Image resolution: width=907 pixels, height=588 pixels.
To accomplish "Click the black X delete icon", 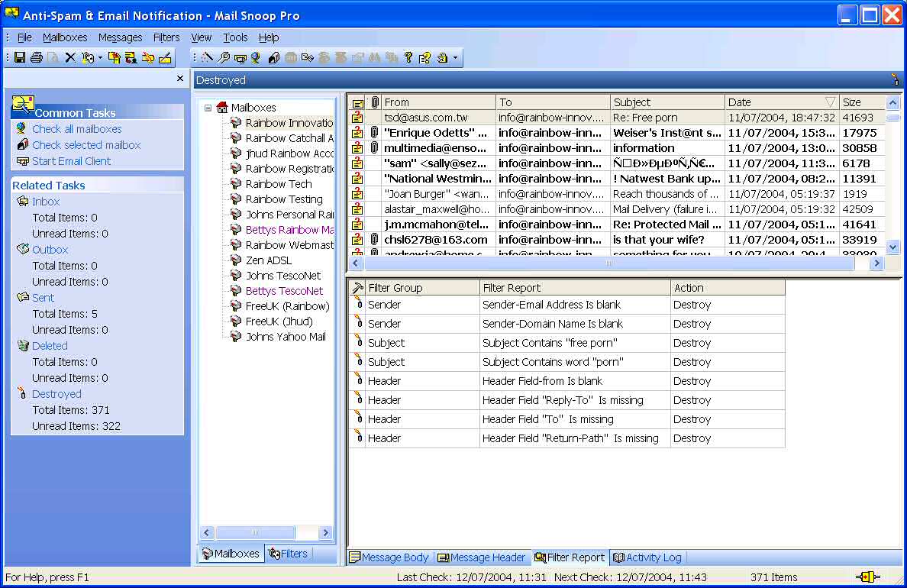I will [x=70, y=57].
